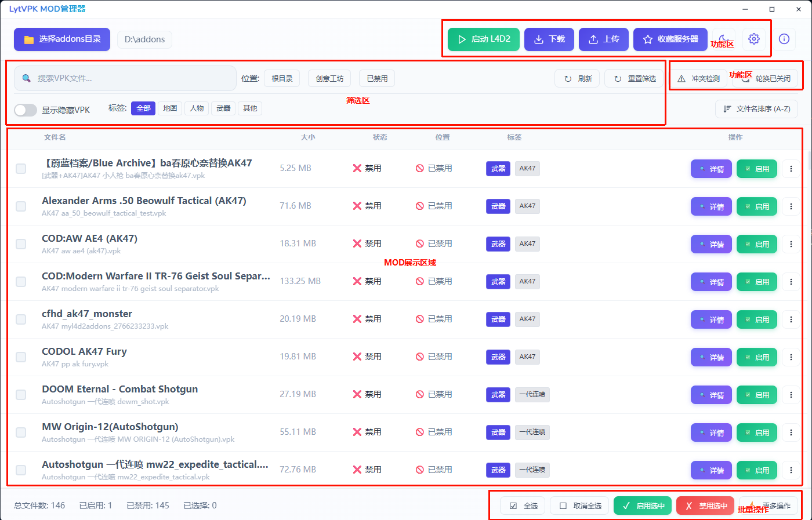
Task: Click the mod list vertical scrollbar
Action: (x=809, y=159)
